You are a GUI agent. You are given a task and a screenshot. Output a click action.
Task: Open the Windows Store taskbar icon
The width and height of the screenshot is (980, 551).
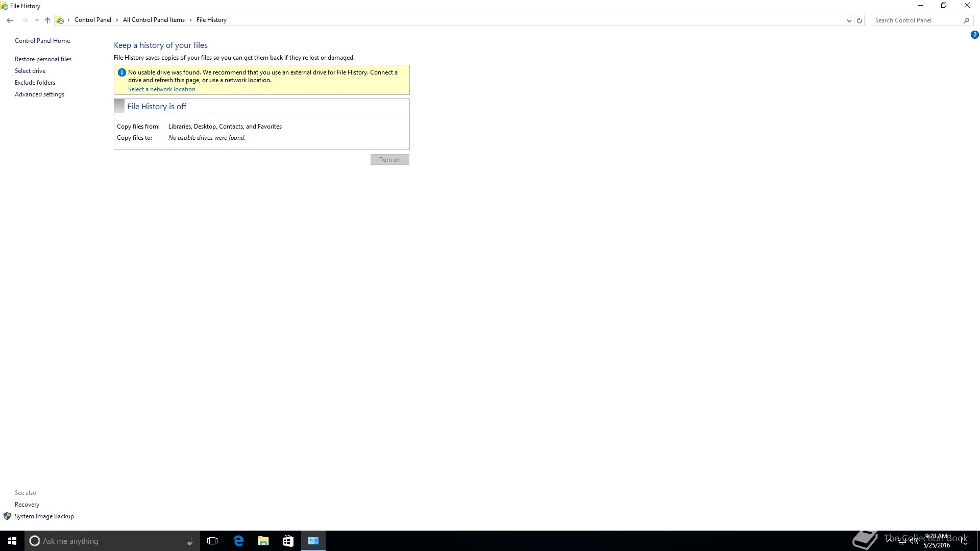pyautogui.click(x=288, y=541)
